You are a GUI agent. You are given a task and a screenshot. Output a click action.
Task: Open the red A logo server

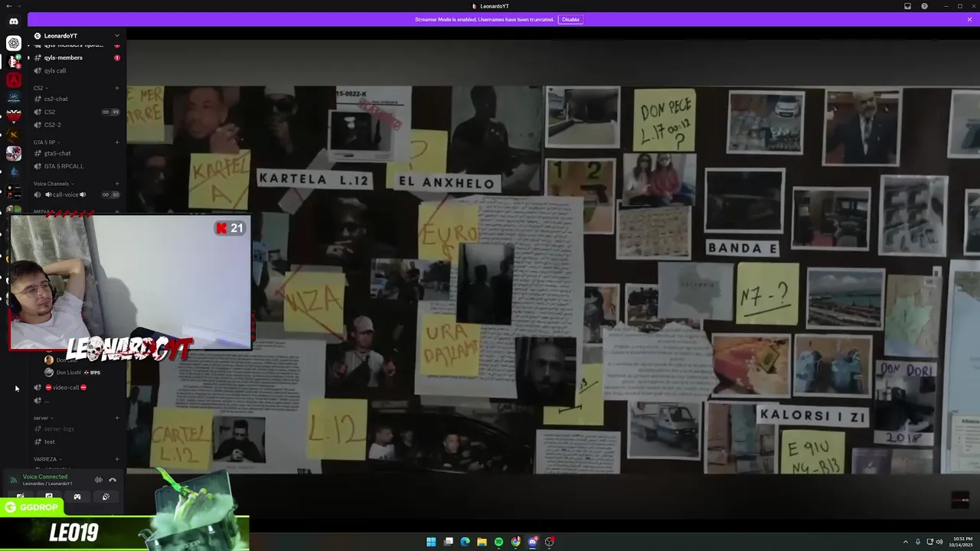pos(14,80)
